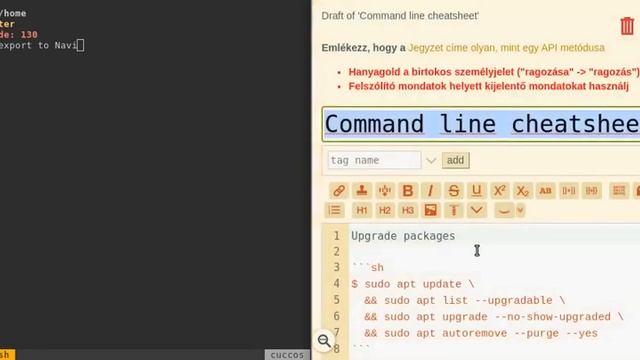Apply italic formatting

tap(430, 191)
